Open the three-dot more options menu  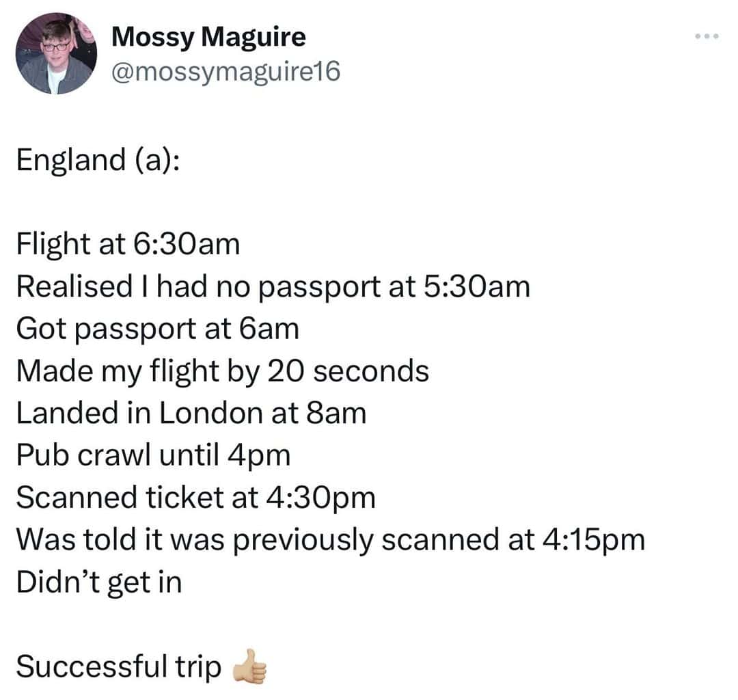(x=707, y=36)
